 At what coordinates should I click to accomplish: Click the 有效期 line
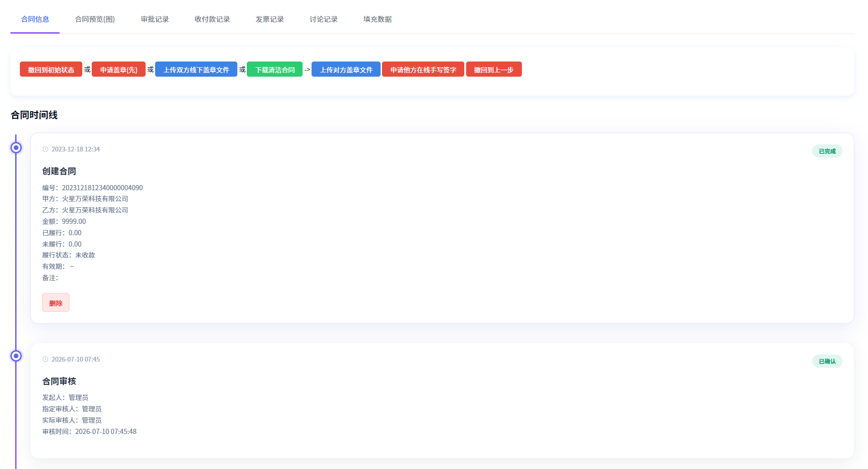coord(58,266)
